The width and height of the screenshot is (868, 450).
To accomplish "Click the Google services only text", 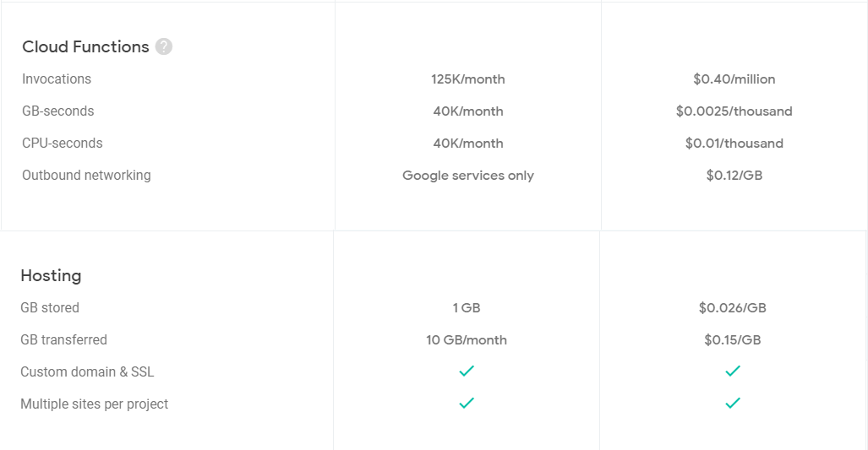I will 468,176.
